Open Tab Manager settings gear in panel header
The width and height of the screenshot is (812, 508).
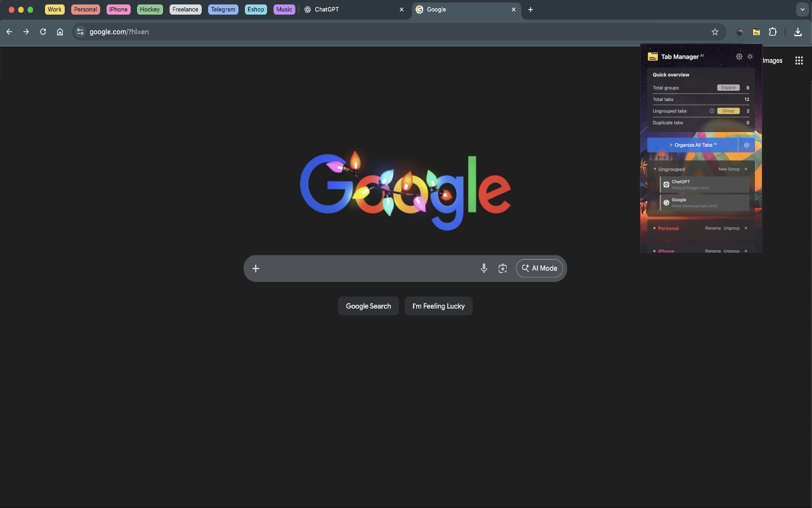tap(739, 57)
